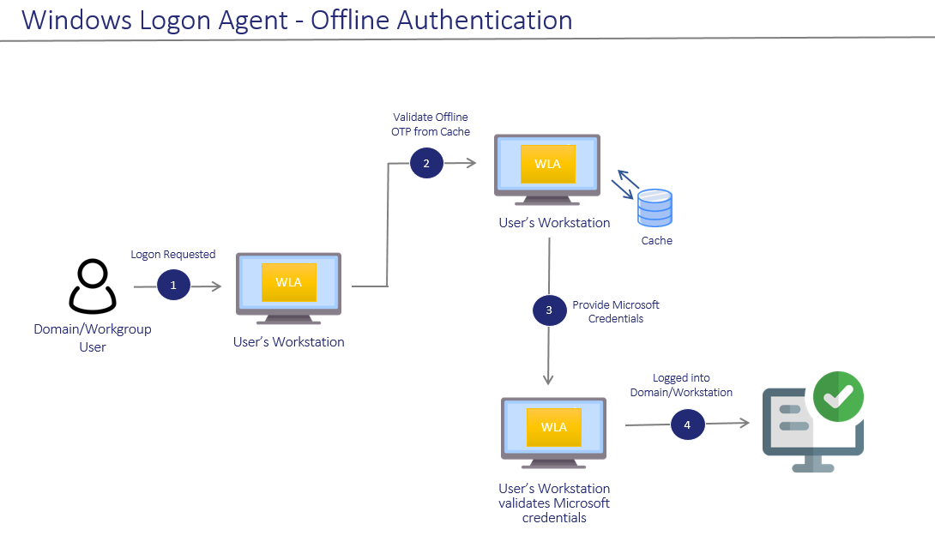Click the yellow WLA box on leftmost workstation
The height and width of the screenshot is (560, 935).
pos(289,282)
